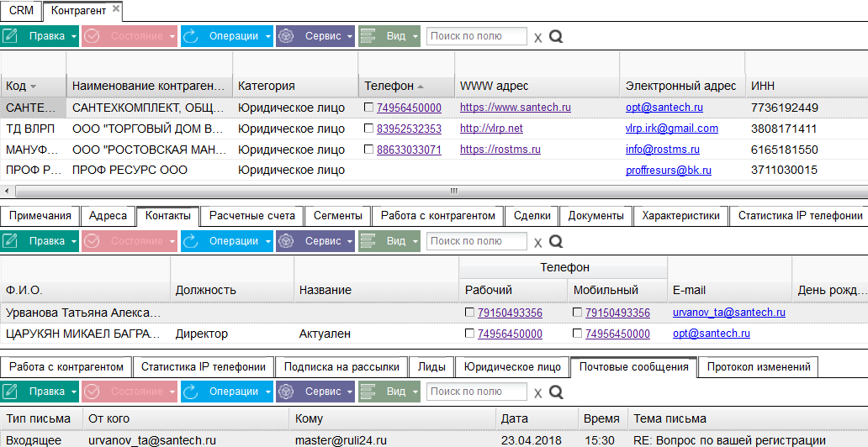Open the http://vlrp.net link
The height and width of the screenshot is (447, 868).
tap(491, 129)
